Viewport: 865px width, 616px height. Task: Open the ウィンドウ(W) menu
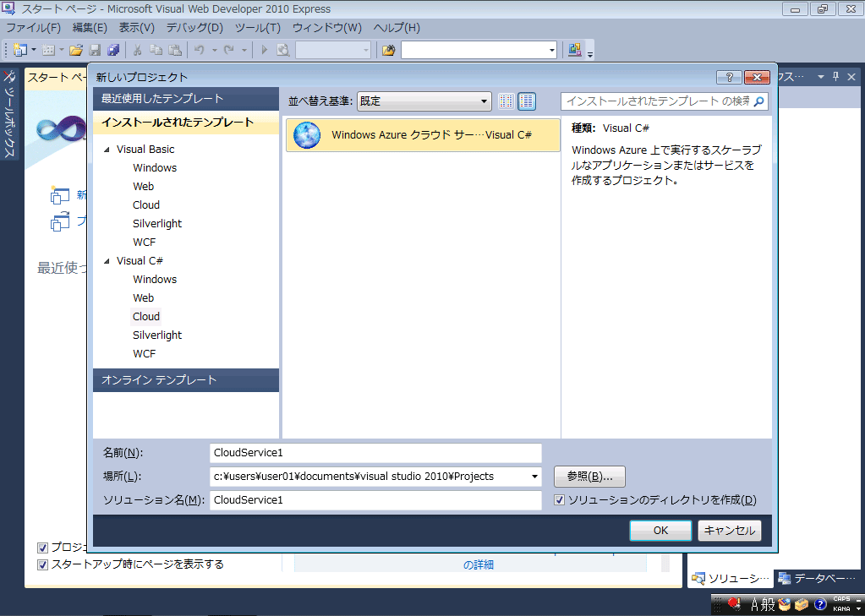[327, 28]
